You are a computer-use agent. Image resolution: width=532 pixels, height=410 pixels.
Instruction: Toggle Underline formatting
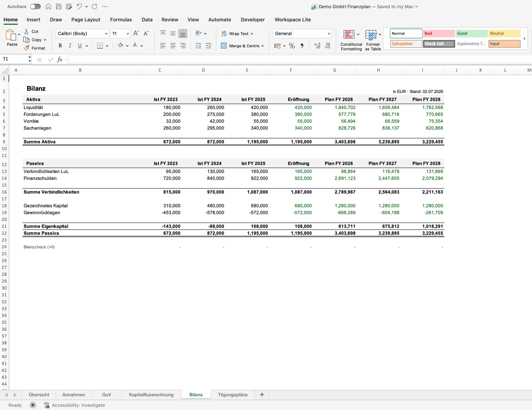(80, 46)
